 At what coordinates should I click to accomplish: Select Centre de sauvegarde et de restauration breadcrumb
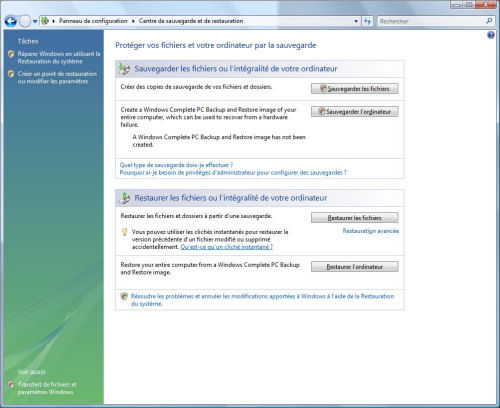[x=191, y=21]
